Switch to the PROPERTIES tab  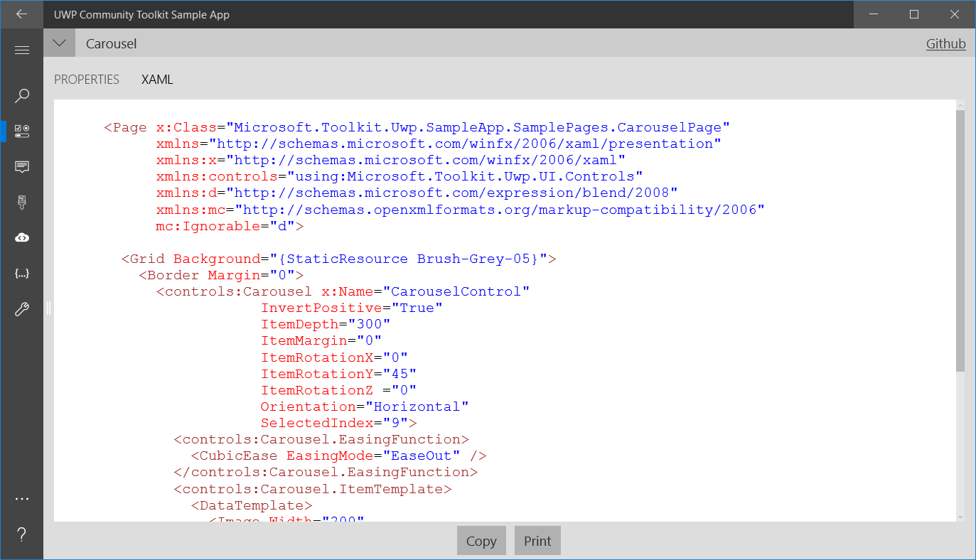pyautogui.click(x=87, y=80)
